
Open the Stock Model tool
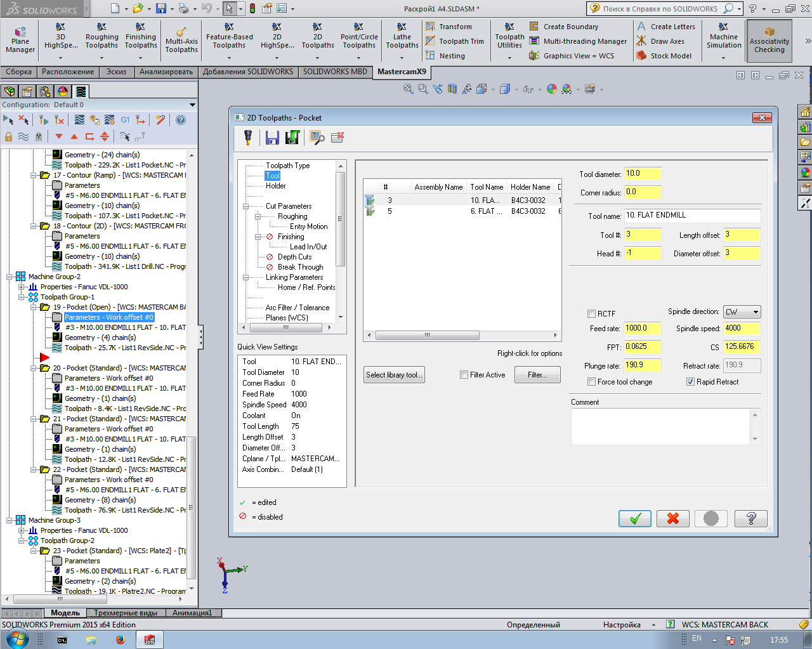pyautogui.click(x=664, y=56)
